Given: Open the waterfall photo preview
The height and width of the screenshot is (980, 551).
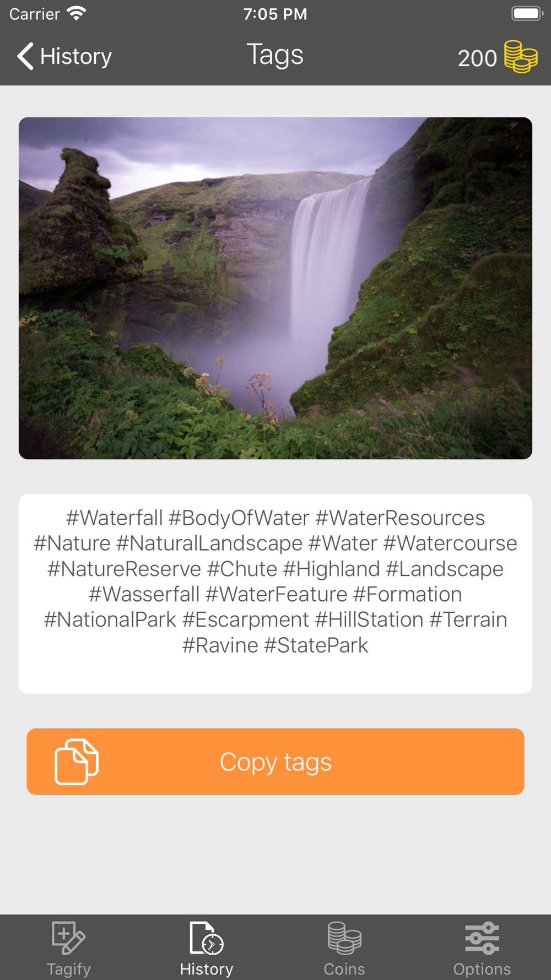Looking at the screenshot, I should point(275,288).
